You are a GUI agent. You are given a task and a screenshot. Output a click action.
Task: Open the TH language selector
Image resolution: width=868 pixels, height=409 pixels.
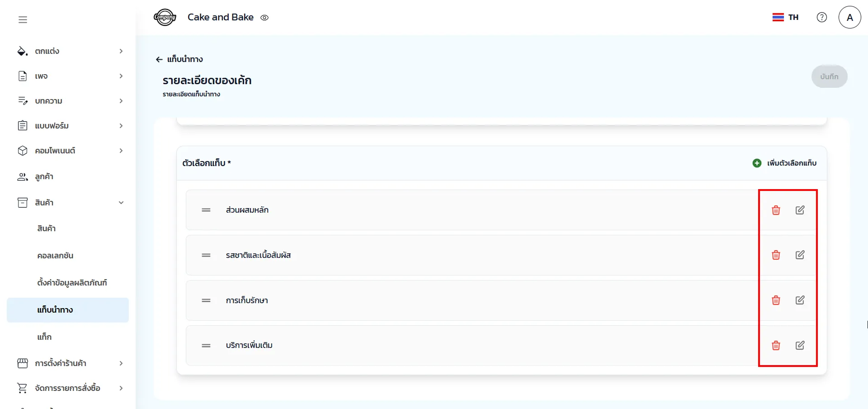[x=785, y=17]
